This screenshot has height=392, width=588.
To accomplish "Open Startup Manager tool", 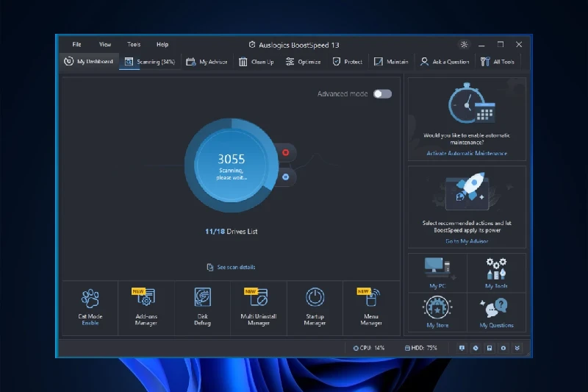I will tap(315, 307).
